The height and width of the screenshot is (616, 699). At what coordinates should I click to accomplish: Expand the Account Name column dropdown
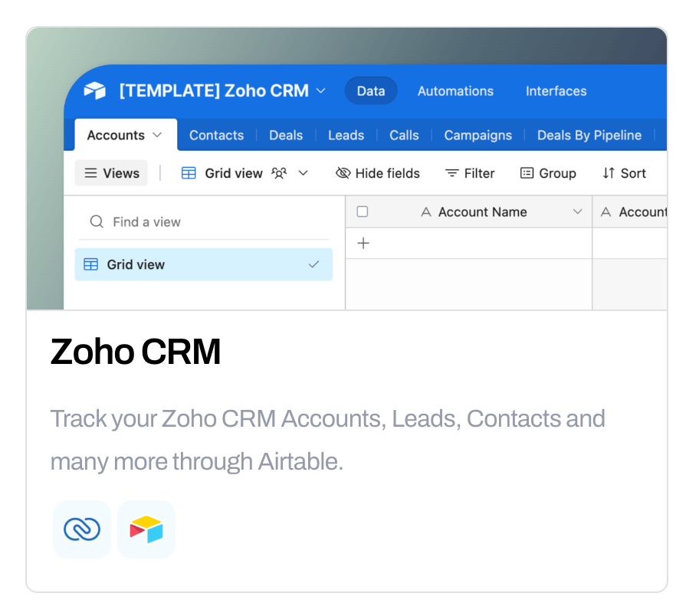578,211
